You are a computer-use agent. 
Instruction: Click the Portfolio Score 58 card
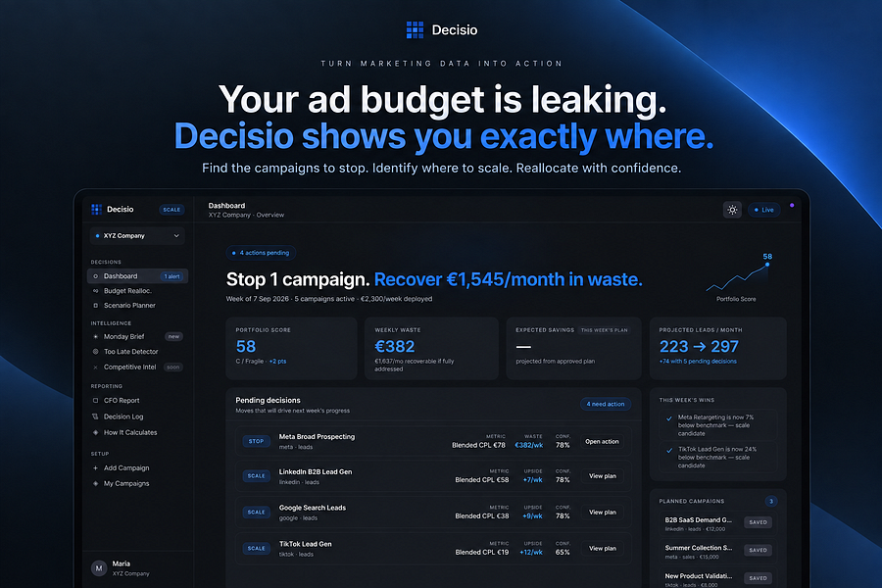(291, 348)
